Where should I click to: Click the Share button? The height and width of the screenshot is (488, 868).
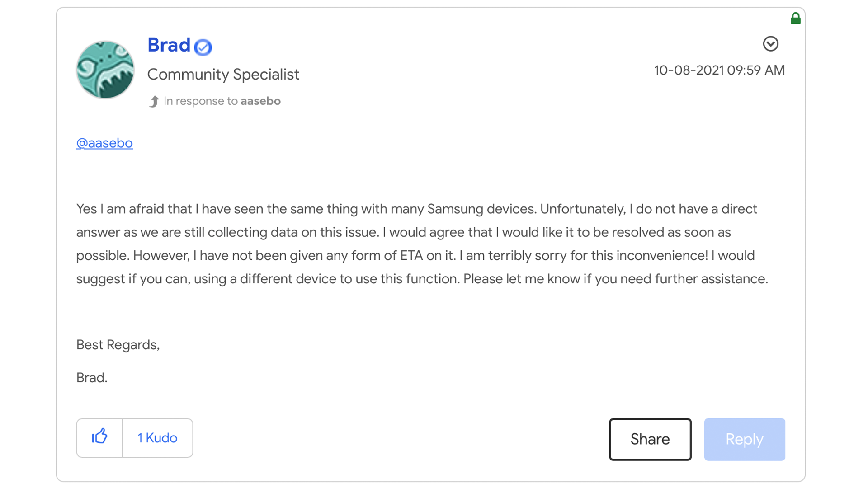(x=650, y=439)
